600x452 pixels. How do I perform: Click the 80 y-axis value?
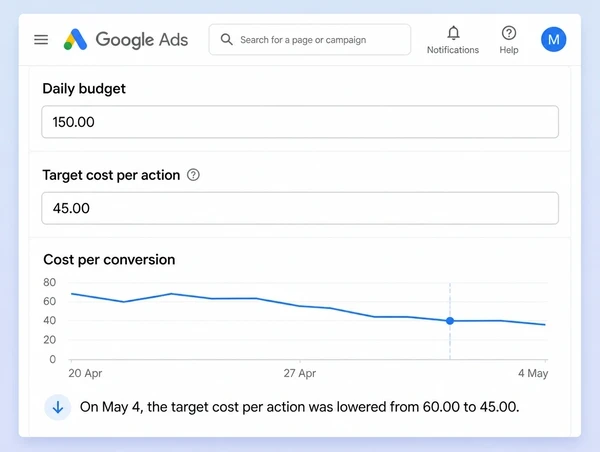click(x=49, y=282)
